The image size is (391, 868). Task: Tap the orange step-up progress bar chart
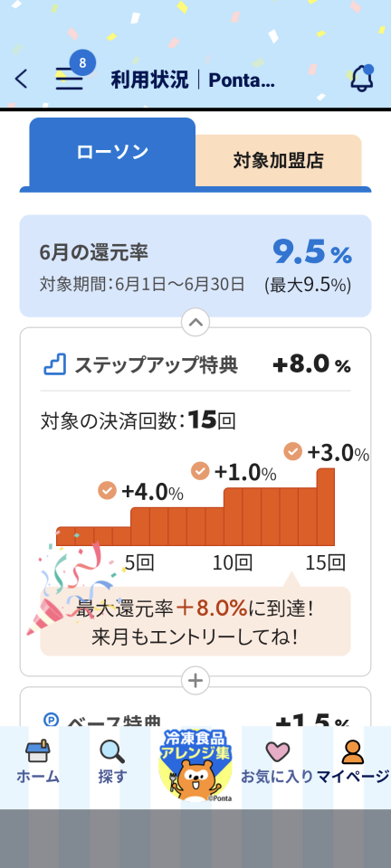click(x=195, y=507)
